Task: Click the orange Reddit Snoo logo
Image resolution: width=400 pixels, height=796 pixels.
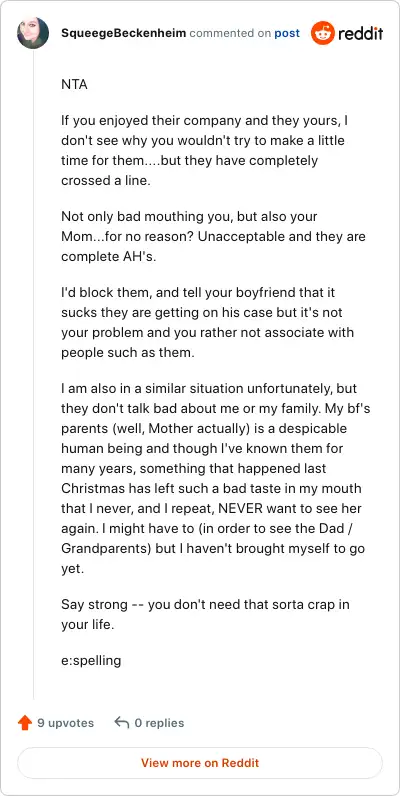Action: pyautogui.click(x=323, y=34)
